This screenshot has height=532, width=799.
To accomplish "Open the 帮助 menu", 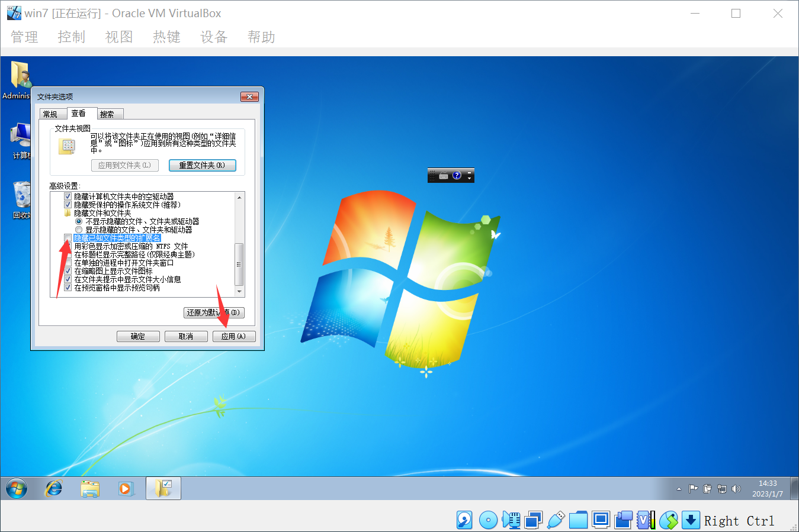I will click(261, 37).
